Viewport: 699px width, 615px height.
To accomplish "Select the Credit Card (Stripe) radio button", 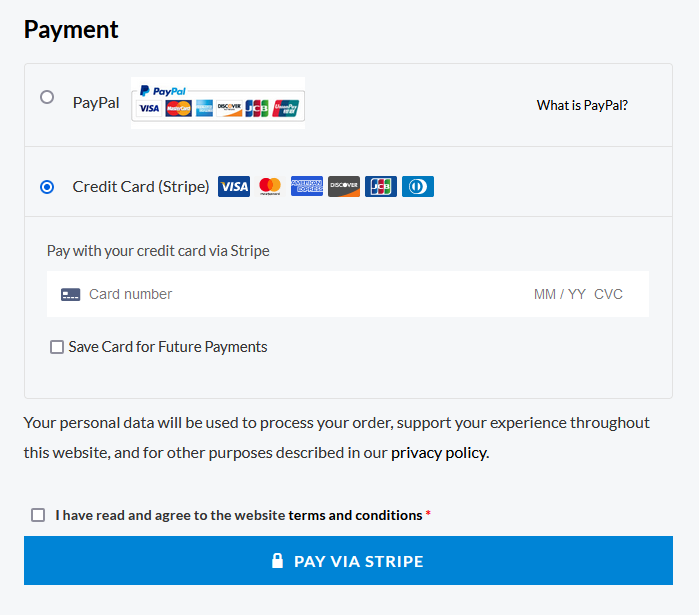I will pos(47,187).
